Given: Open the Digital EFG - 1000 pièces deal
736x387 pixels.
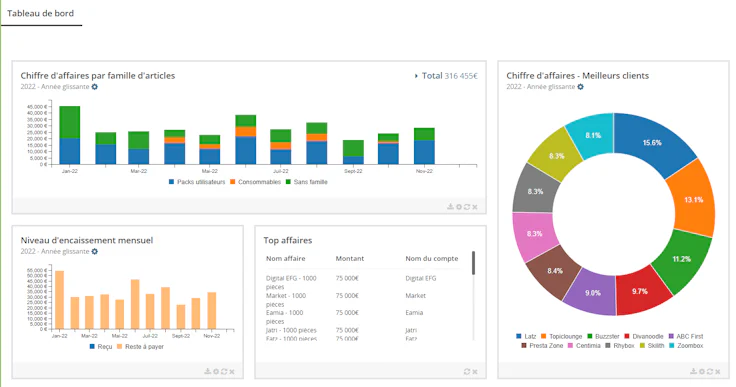Looking at the screenshot, I should (x=291, y=282).
